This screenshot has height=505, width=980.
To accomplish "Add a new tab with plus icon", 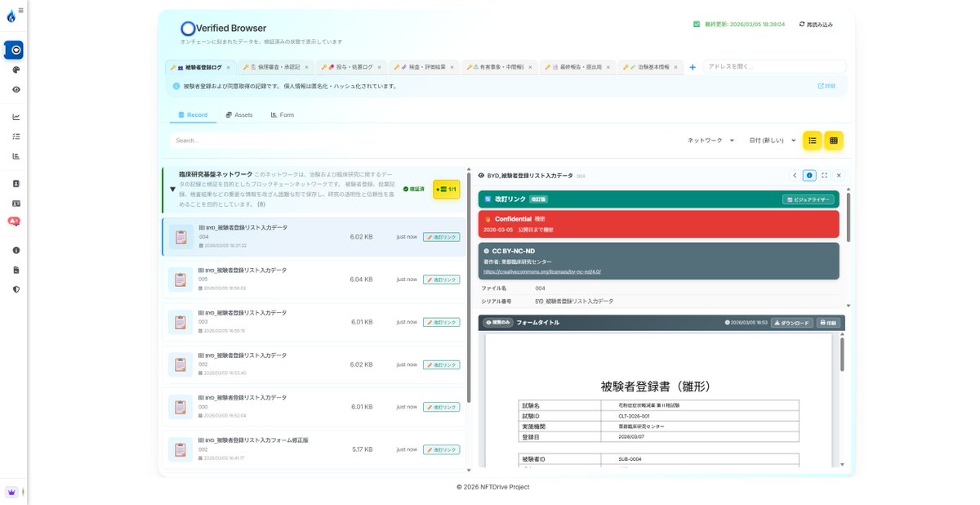I will tap(693, 67).
